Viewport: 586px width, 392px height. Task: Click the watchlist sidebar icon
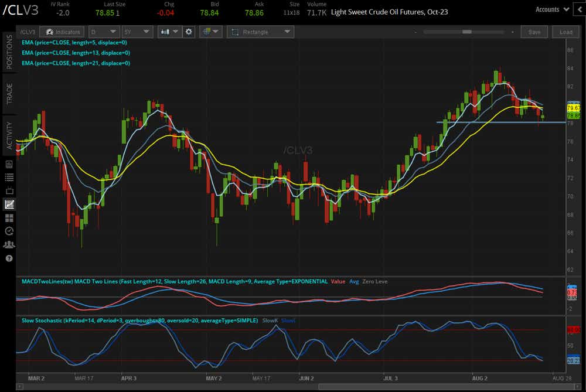9,177
